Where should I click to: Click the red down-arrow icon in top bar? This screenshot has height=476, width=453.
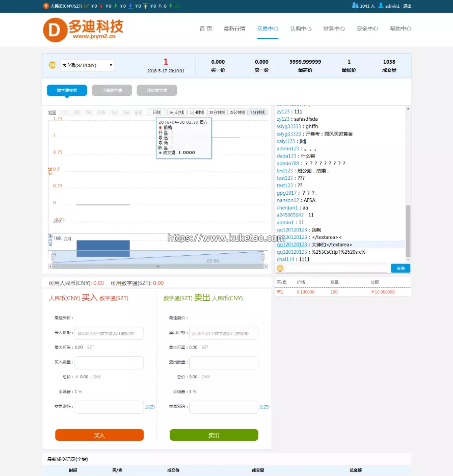coord(101,6)
